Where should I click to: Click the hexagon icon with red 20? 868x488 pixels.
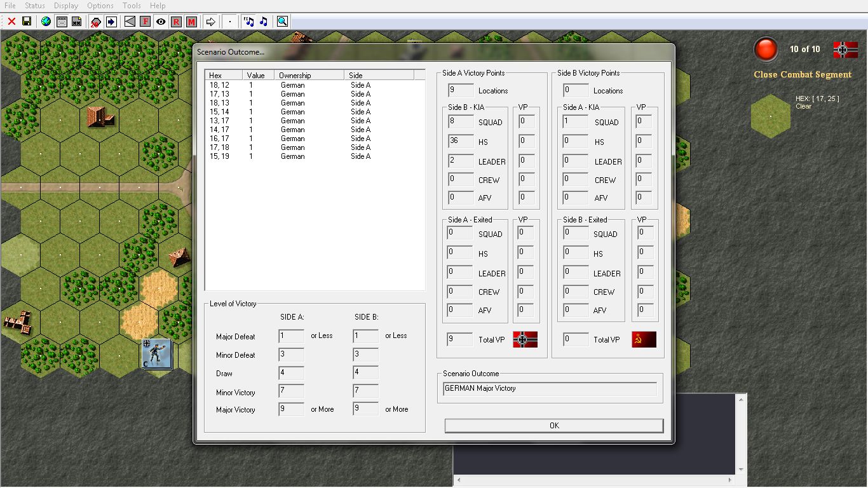pos(95,22)
